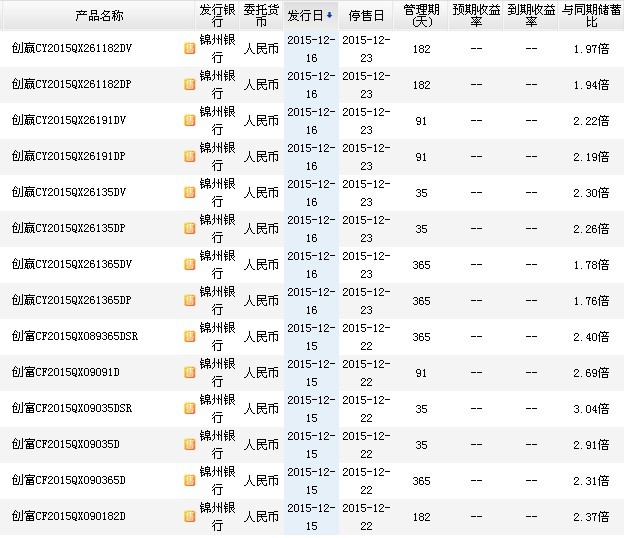Click the orange icon beside 创富CF2015QX090182D
624x538 pixels.
[x=190, y=517]
